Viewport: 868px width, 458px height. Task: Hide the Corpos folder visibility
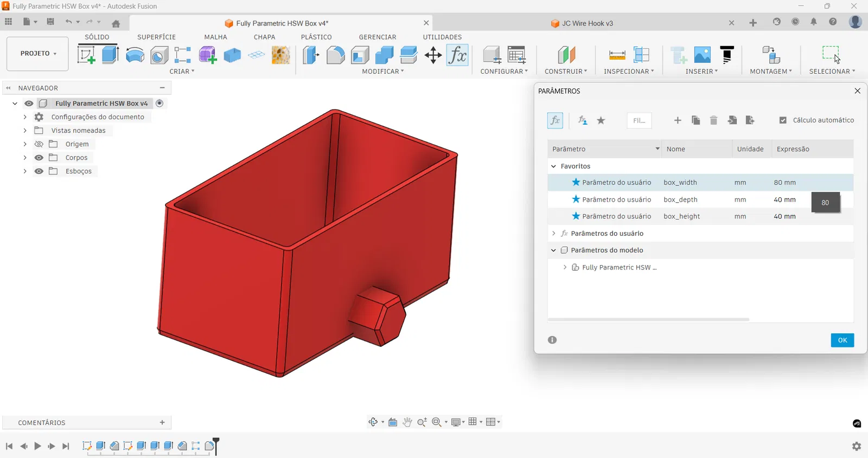(39, 158)
